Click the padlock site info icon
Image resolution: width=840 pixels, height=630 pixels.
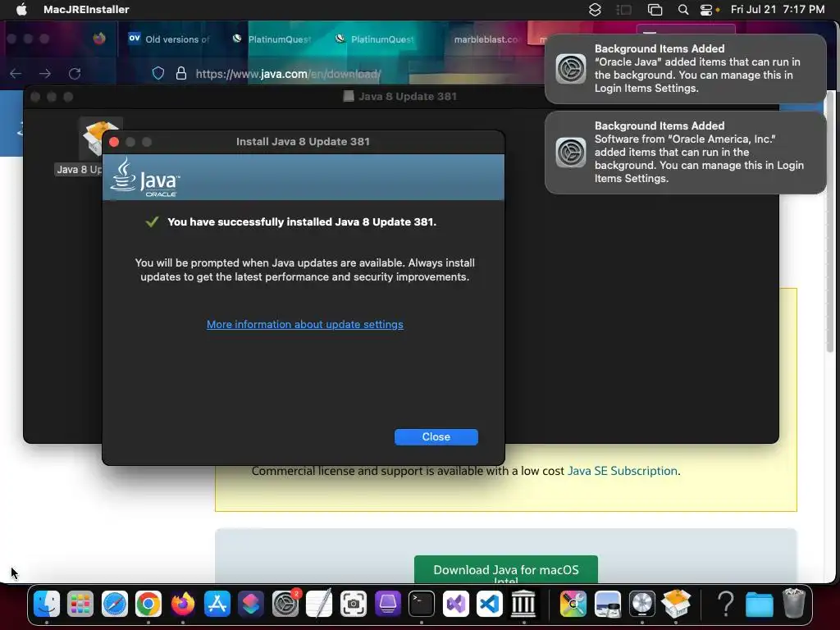point(181,73)
